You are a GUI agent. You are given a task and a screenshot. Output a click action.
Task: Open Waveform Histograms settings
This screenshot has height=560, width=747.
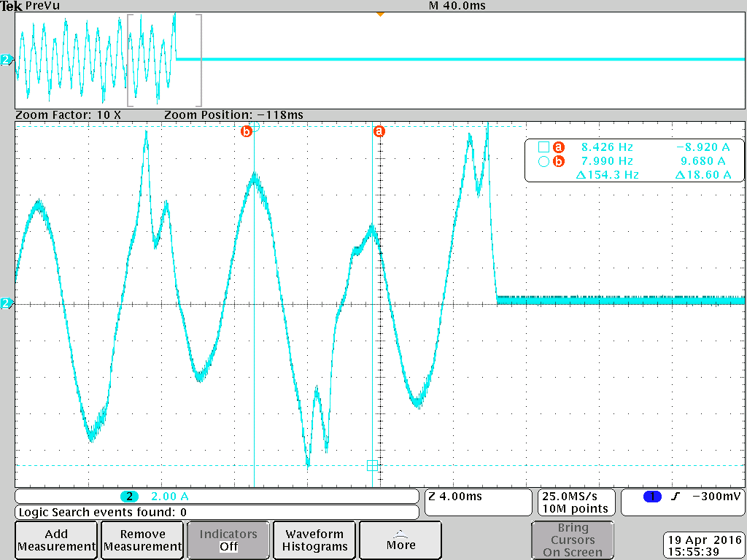point(314,540)
